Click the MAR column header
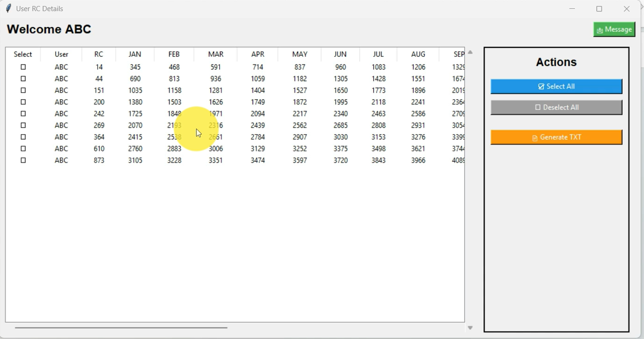The image size is (644, 339). (216, 54)
